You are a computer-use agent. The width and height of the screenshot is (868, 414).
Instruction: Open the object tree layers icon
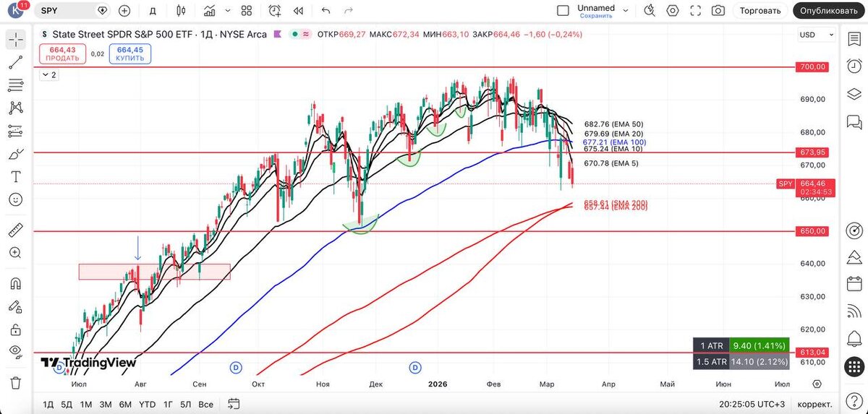854,93
